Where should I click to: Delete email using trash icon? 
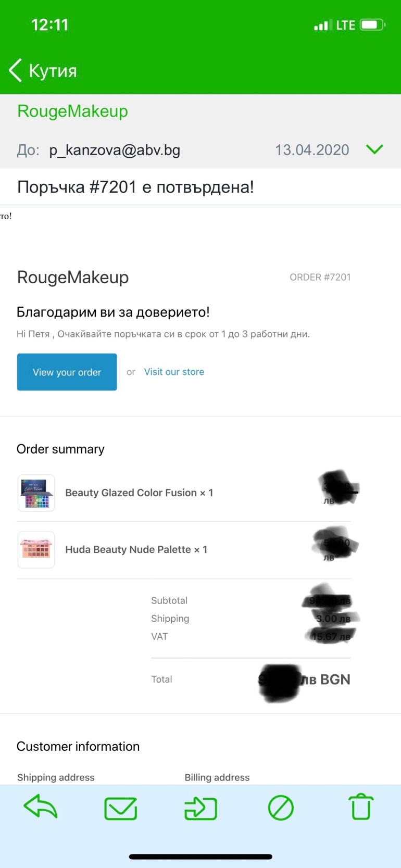pyautogui.click(x=361, y=807)
